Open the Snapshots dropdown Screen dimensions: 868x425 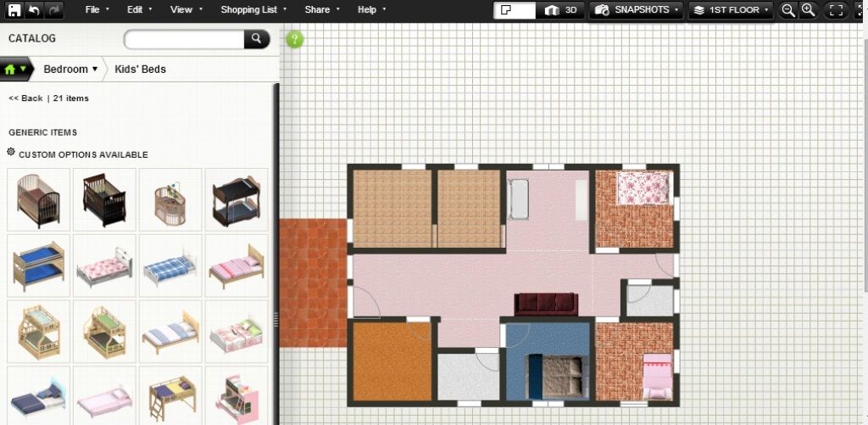click(636, 10)
